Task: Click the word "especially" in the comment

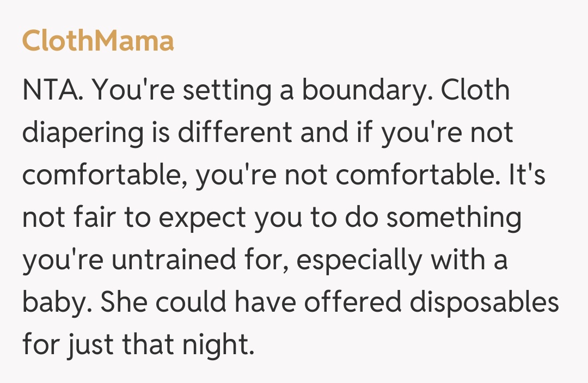Action: 359,260
